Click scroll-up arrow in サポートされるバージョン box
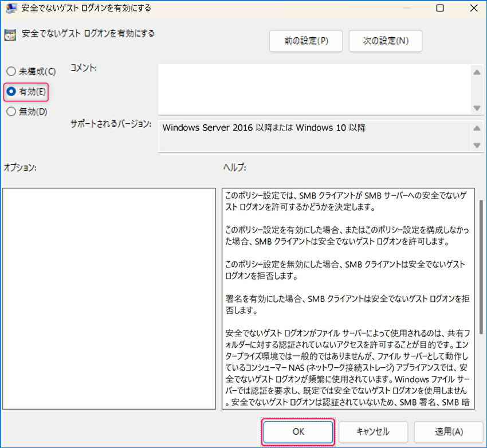The height and width of the screenshot is (448, 487). click(x=476, y=127)
